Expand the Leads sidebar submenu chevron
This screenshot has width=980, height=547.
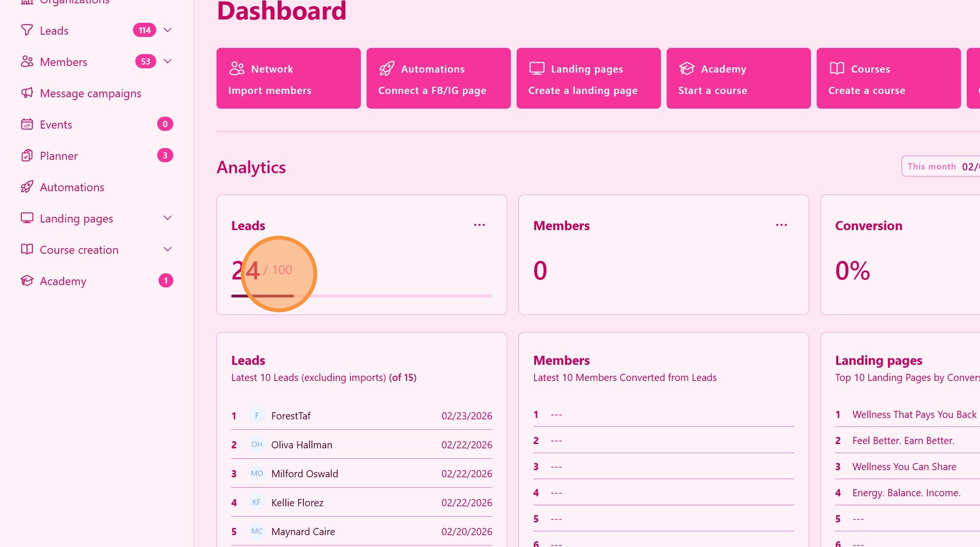coord(168,30)
